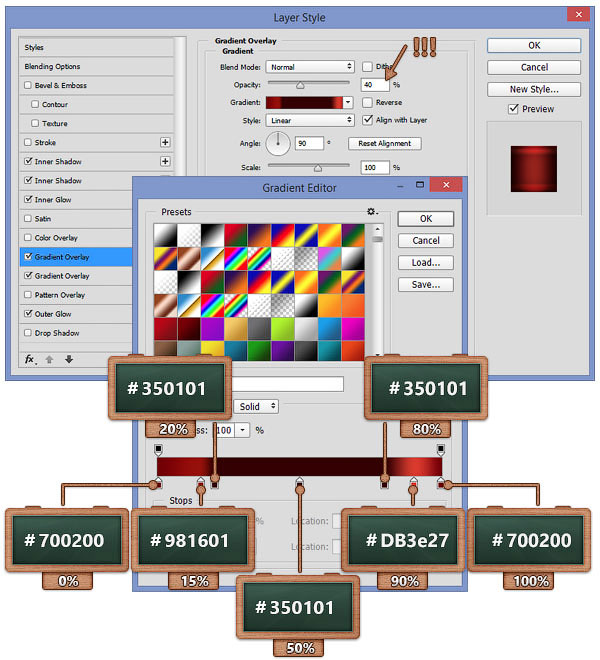Click the New Style... button
Image resolution: width=600 pixels, height=660 pixels.
coord(534,89)
